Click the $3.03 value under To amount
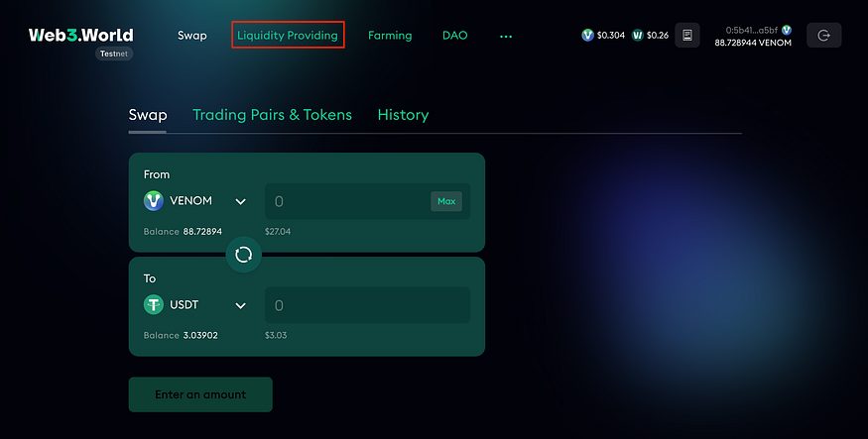868x439 pixels. pos(276,336)
